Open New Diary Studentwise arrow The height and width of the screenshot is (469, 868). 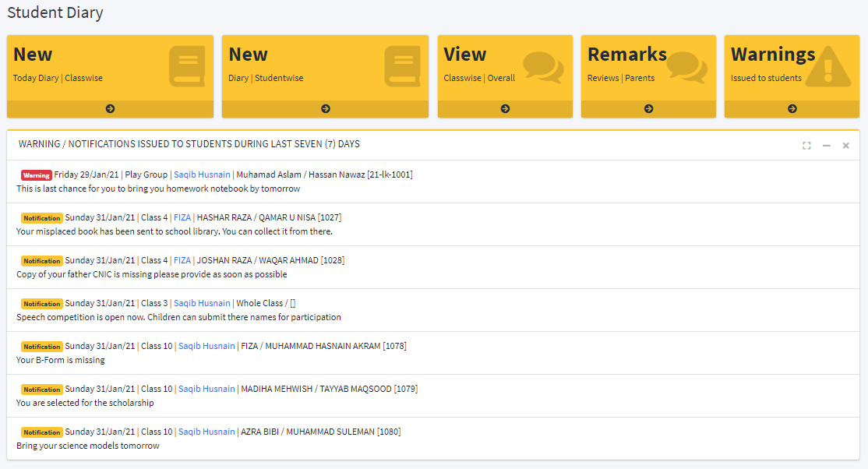pyautogui.click(x=325, y=109)
